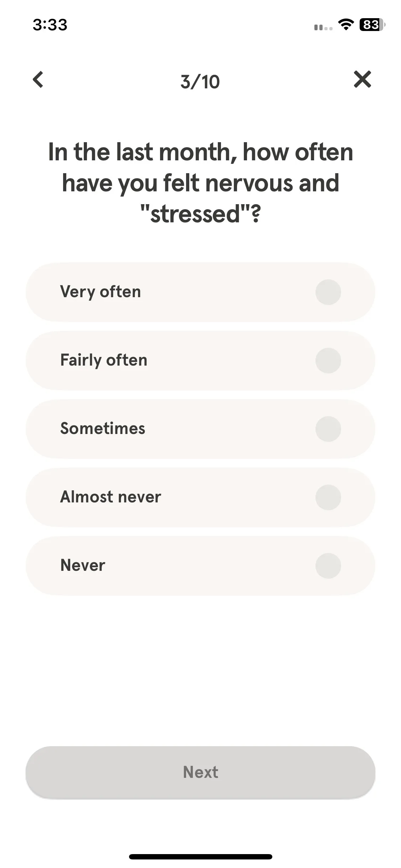
Task: Select the Almost never radio circle
Action: click(328, 497)
